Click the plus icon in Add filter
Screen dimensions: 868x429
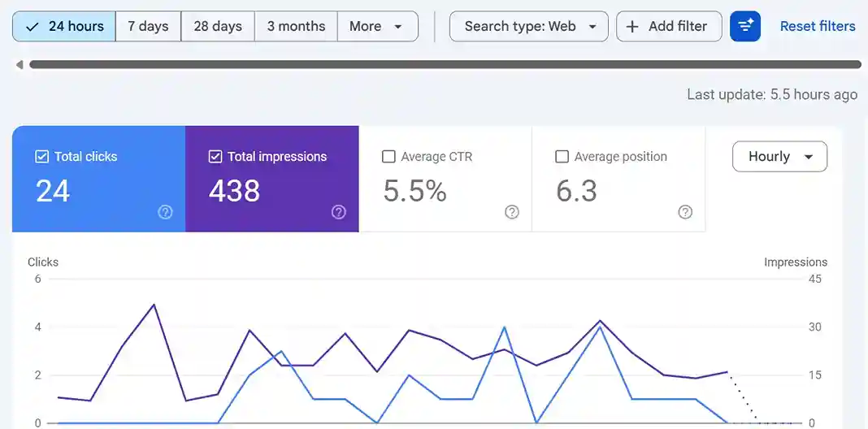coord(631,26)
